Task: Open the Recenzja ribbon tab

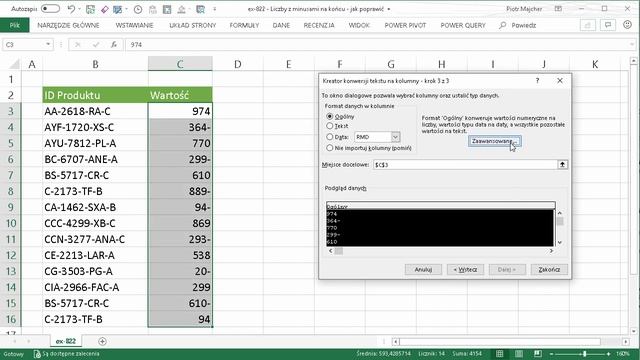Action: pos(319,25)
